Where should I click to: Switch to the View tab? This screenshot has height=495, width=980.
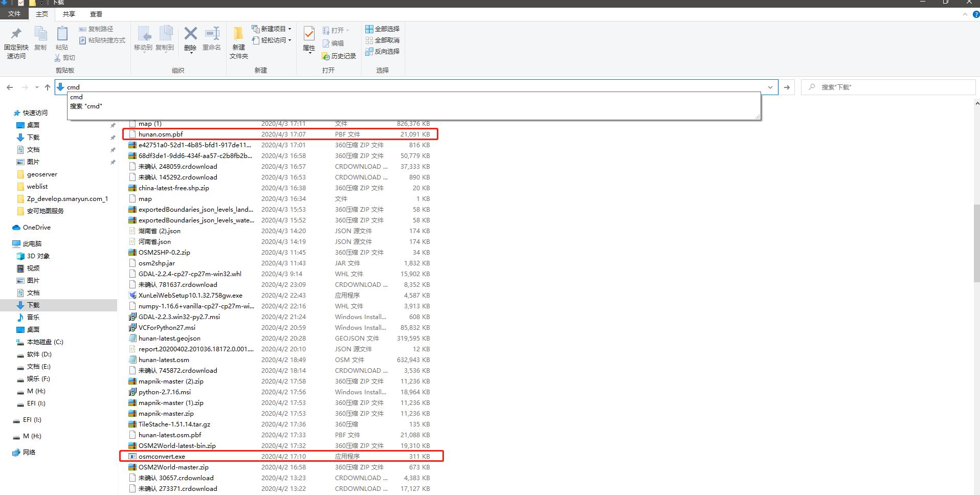[x=96, y=14]
